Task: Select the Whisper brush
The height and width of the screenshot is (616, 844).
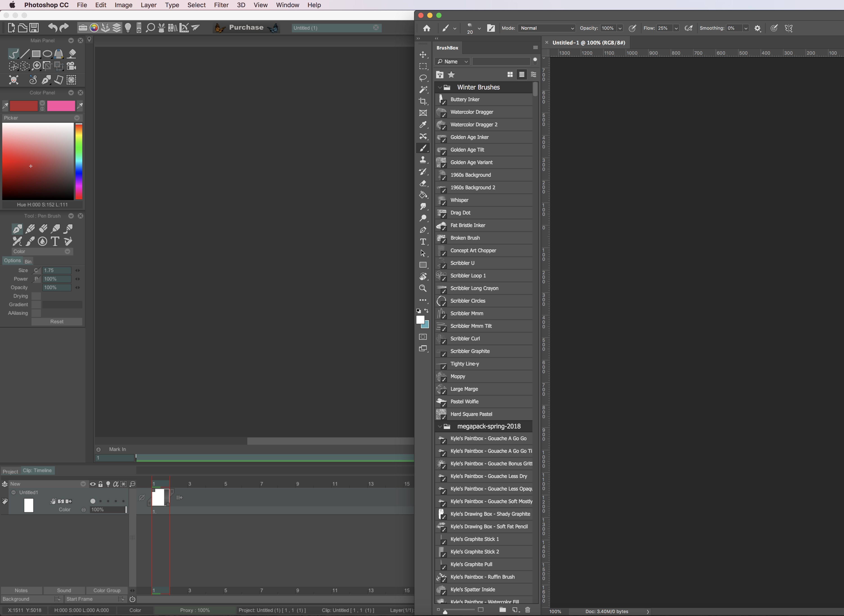Action: click(x=484, y=200)
